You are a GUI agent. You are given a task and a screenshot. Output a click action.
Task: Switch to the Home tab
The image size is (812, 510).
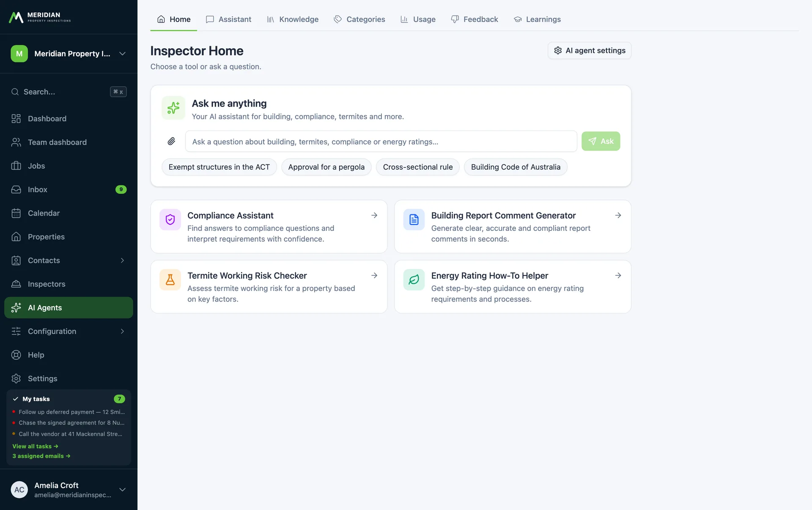click(174, 19)
